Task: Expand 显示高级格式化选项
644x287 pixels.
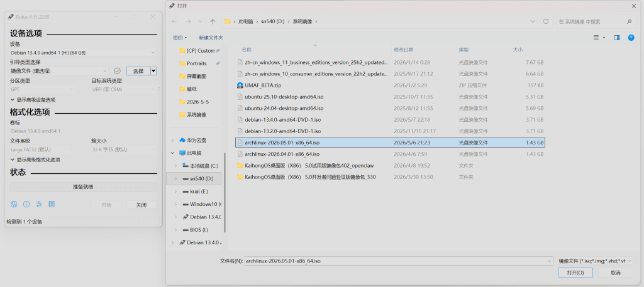Action: tap(35, 160)
